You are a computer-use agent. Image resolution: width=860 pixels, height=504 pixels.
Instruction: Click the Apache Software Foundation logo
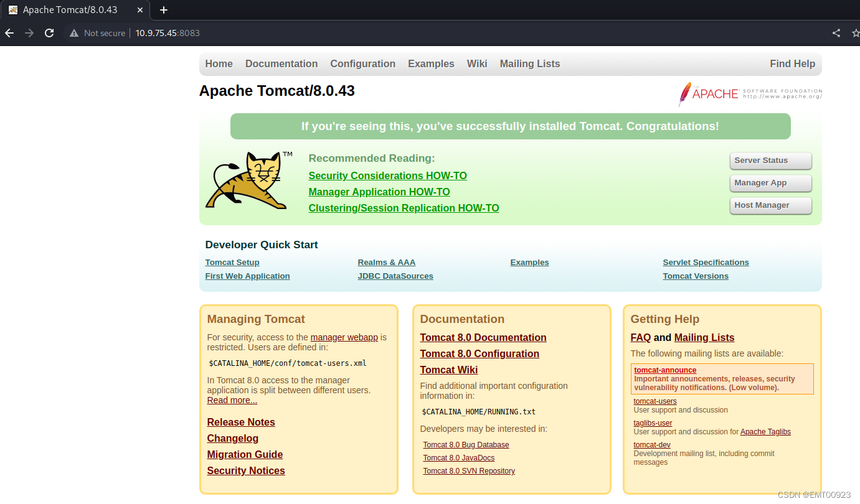[x=750, y=94]
